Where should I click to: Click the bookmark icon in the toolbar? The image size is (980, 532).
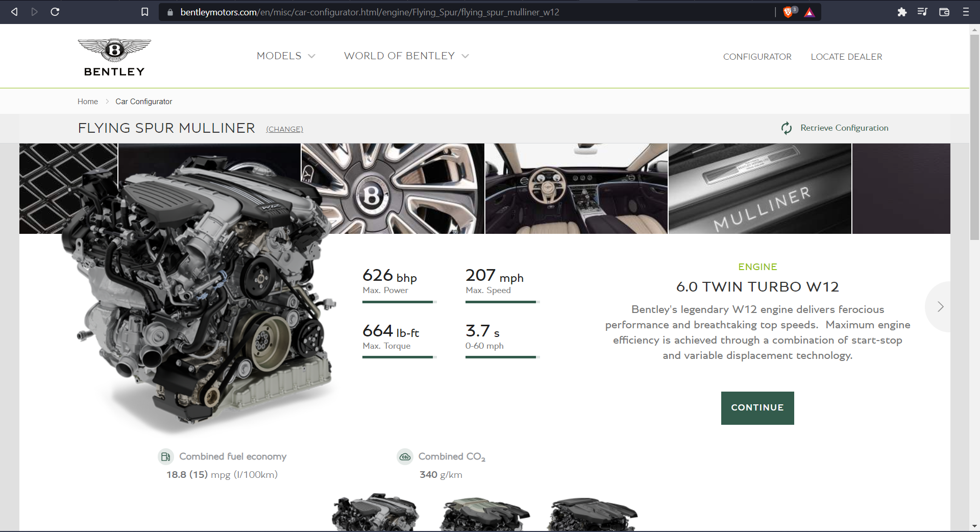pos(144,12)
